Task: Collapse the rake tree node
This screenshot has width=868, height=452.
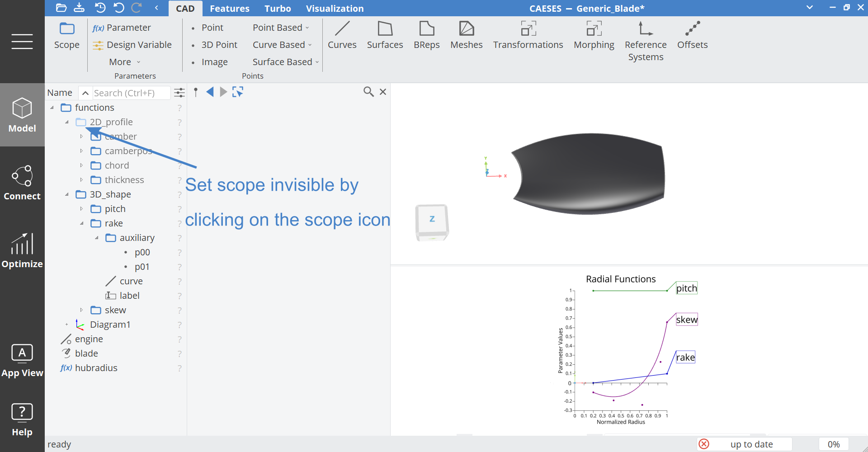Action: click(81, 223)
